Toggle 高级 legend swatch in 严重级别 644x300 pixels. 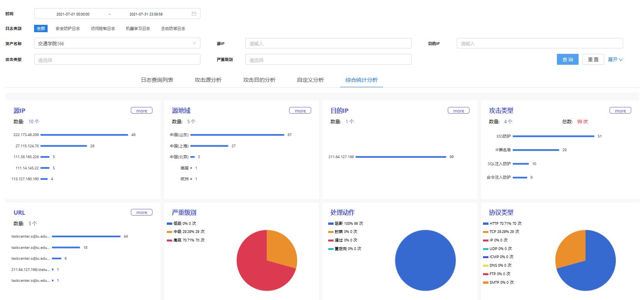(170, 240)
